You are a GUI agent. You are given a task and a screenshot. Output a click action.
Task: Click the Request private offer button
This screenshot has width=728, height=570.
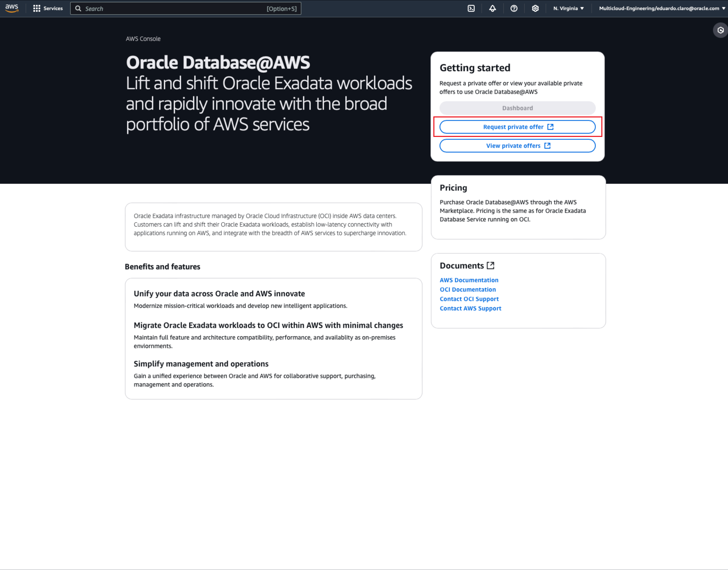point(517,127)
